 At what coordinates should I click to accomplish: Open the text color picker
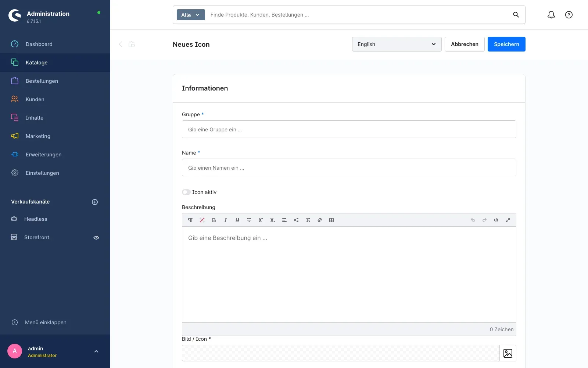pos(202,220)
